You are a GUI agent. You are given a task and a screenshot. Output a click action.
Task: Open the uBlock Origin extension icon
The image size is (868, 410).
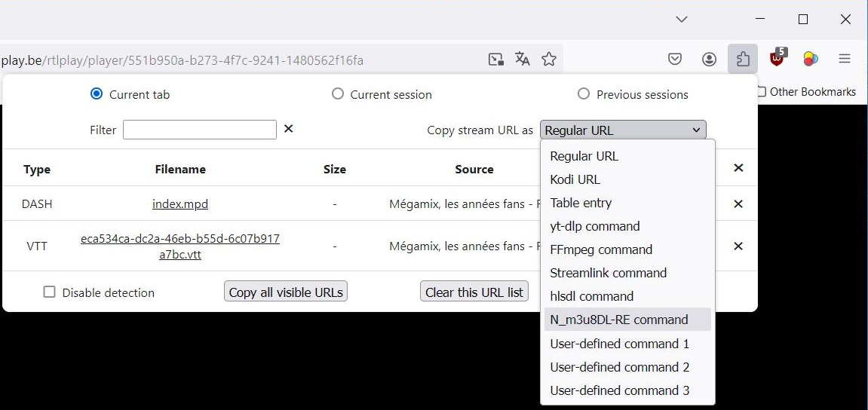tap(777, 58)
